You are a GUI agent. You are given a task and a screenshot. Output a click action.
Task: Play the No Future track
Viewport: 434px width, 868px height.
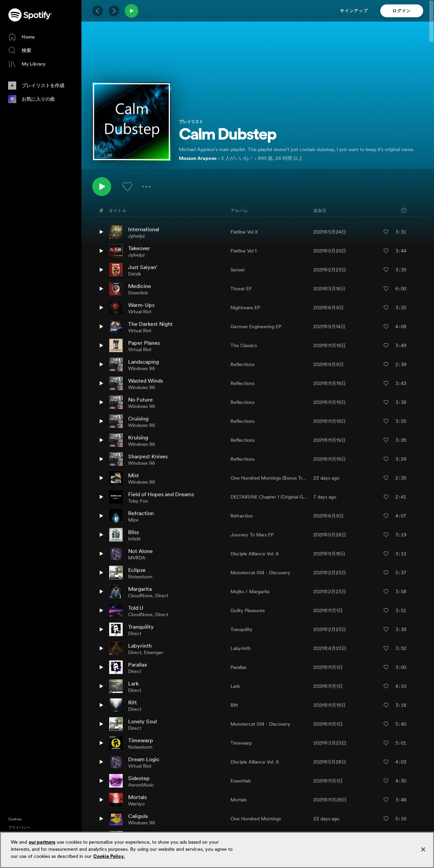click(101, 402)
